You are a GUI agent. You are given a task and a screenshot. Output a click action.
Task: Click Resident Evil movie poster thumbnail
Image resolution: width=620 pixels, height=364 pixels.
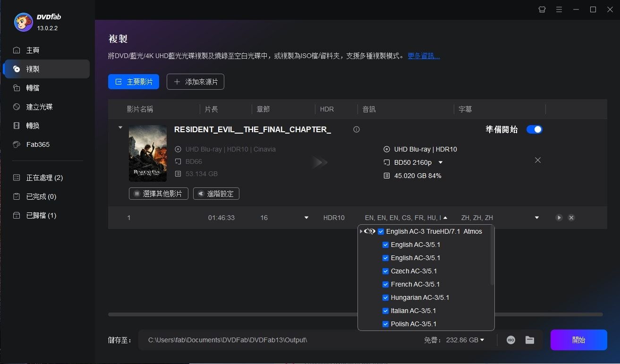tap(148, 153)
